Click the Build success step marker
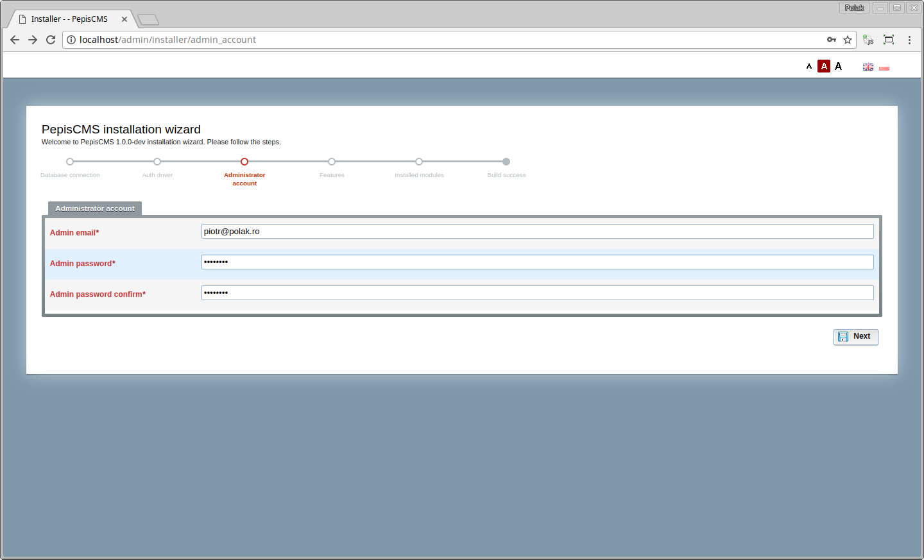924x560 pixels. [x=506, y=162]
